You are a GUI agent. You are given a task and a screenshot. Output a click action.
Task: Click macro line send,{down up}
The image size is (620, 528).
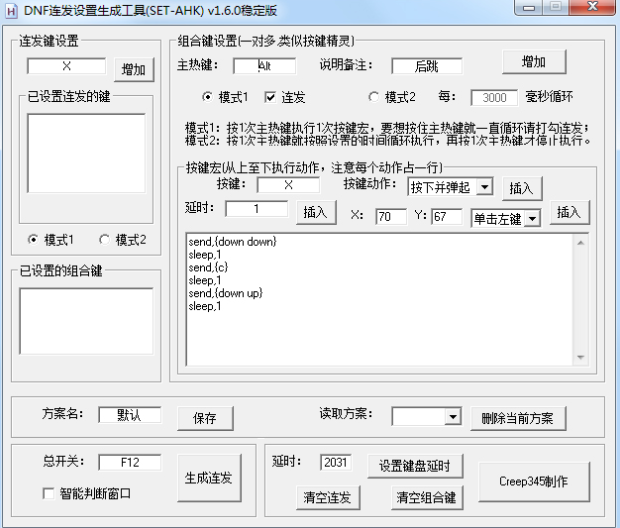coord(225,293)
